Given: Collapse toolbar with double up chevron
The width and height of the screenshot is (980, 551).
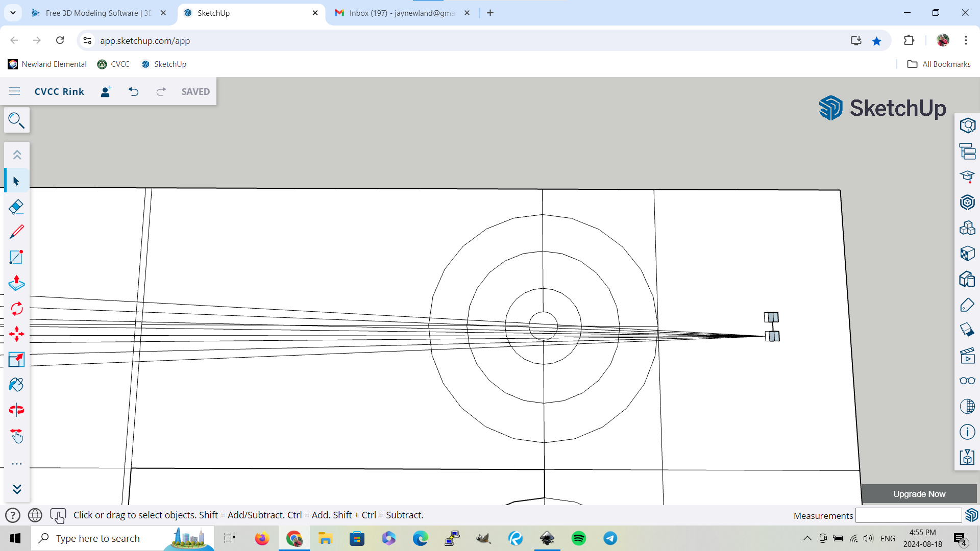Looking at the screenshot, I should click(x=16, y=155).
